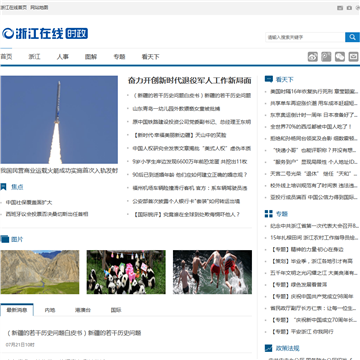Click the Tencent Weibo icon beside Weibo
Viewport: 360px width, 360px height.
pos(326,57)
